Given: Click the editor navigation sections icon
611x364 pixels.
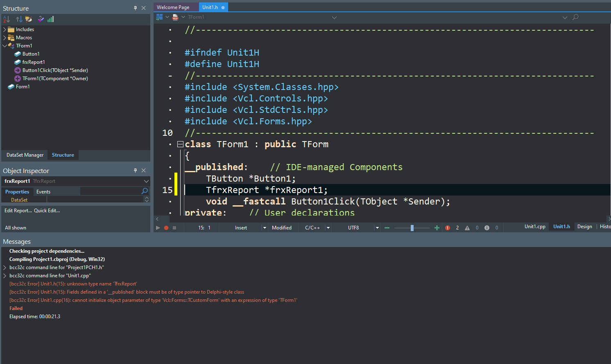Looking at the screenshot, I should [160, 17].
